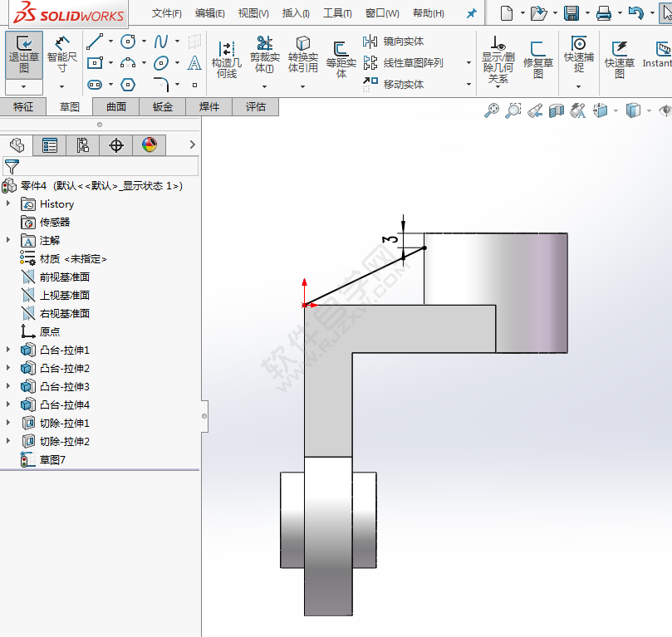Expand the 凸台-拉伸1 feature
Image resolution: width=672 pixels, height=637 pixels.
pyautogui.click(x=10, y=350)
